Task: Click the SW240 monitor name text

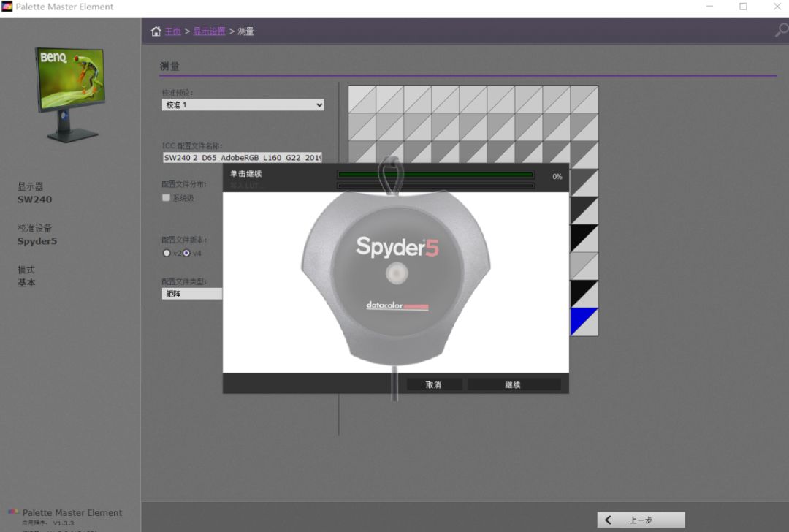Action: (x=35, y=199)
